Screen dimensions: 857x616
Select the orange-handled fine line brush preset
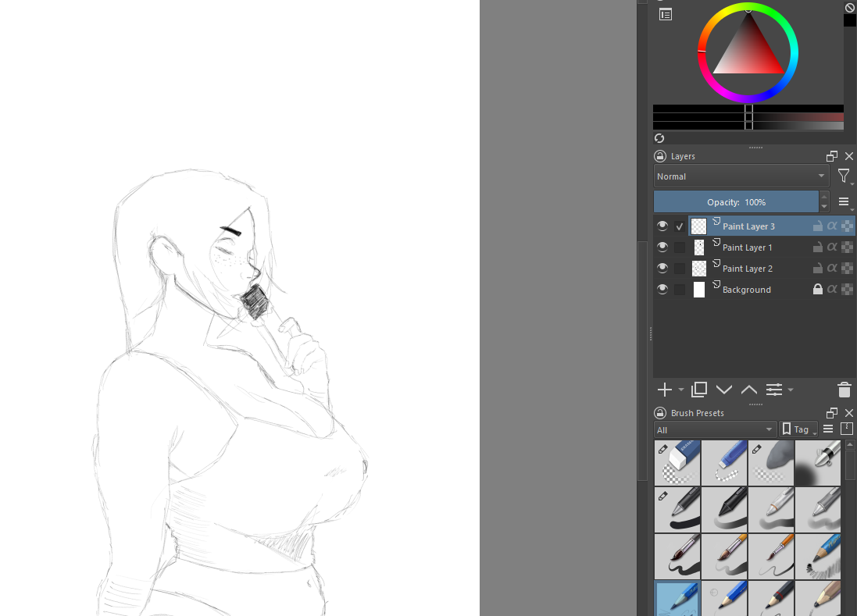pyautogui.click(x=771, y=557)
